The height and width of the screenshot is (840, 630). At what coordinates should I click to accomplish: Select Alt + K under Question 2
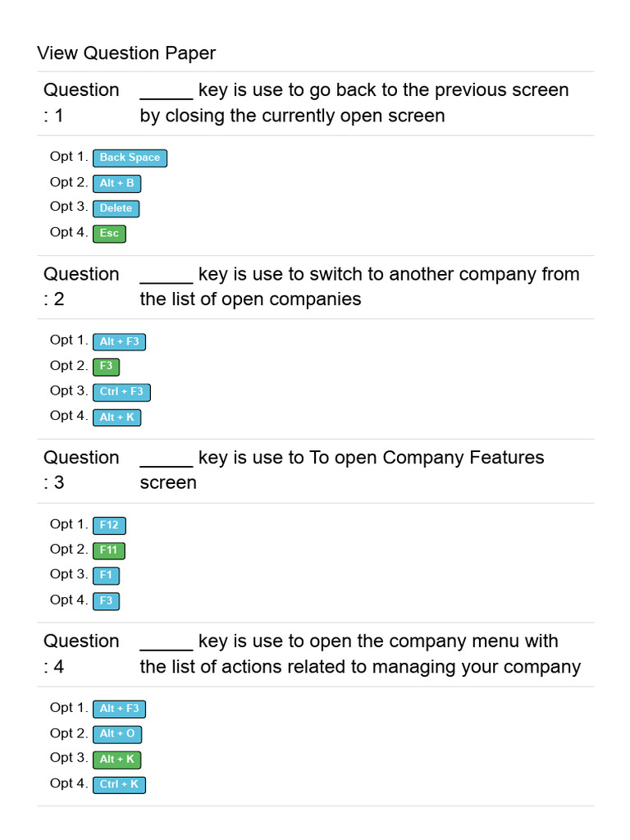116,418
